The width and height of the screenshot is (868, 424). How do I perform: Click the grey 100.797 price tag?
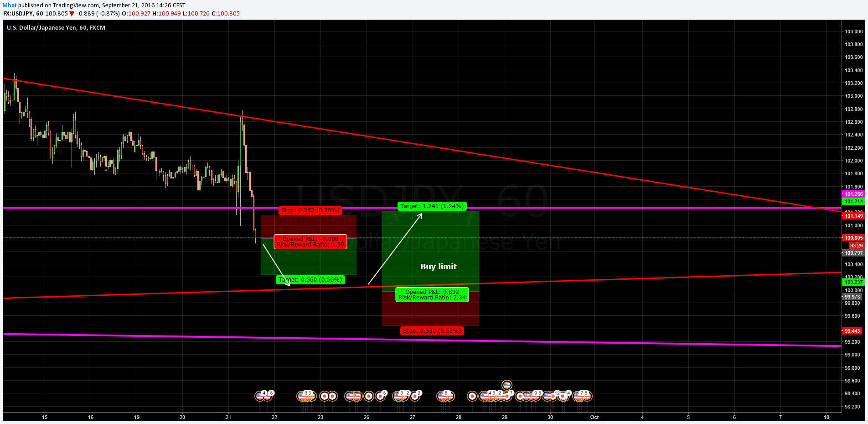(853, 253)
